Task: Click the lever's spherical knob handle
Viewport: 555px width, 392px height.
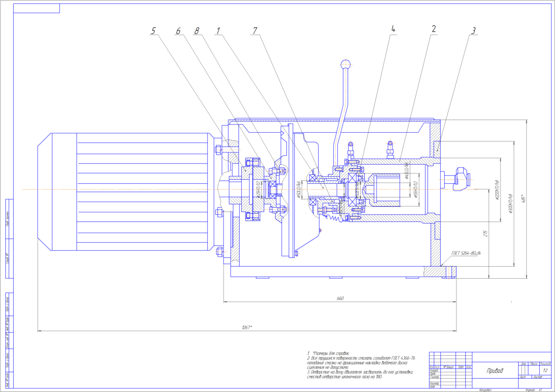Action: (x=346, y=64)
